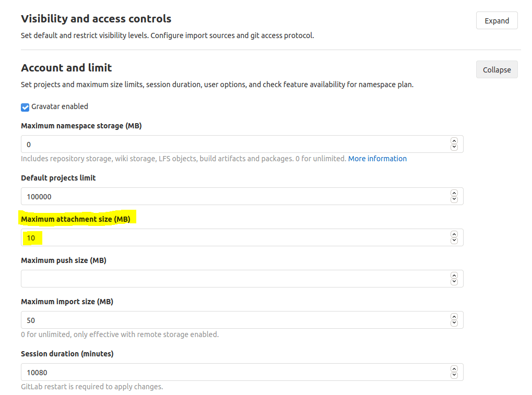Lower Maximum attachment size using down arrow
The image size is (532, 395).
pos(454,241)
